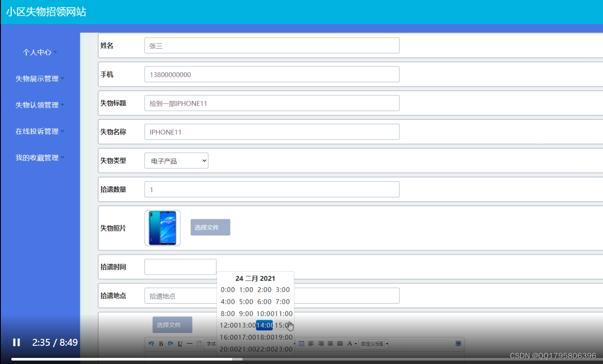
Task: Select 3:00 in the time picker
Action: [x=283, y=290]
